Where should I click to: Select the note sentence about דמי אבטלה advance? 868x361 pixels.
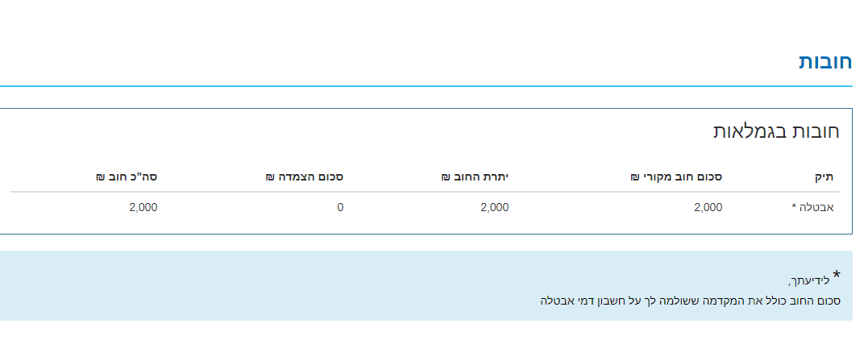pos(691,301)
